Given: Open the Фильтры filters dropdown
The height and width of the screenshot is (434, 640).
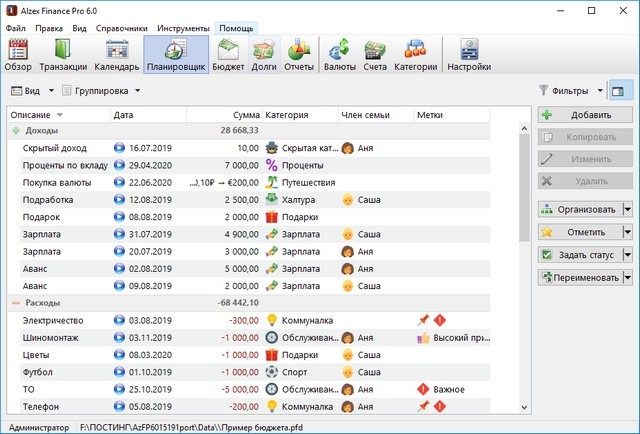Looking at the screenshot, I should [569, 90].
